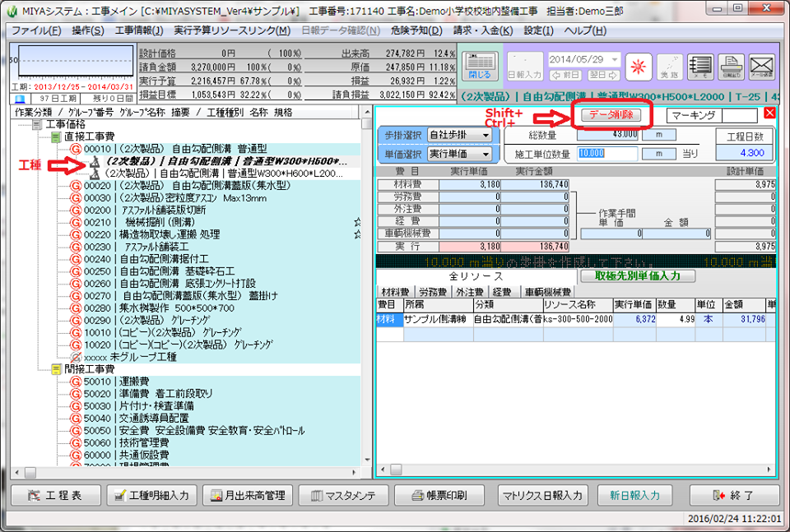Click the G icon of 00010 自由勾配側溝 普通型

[x=76, y=149]
